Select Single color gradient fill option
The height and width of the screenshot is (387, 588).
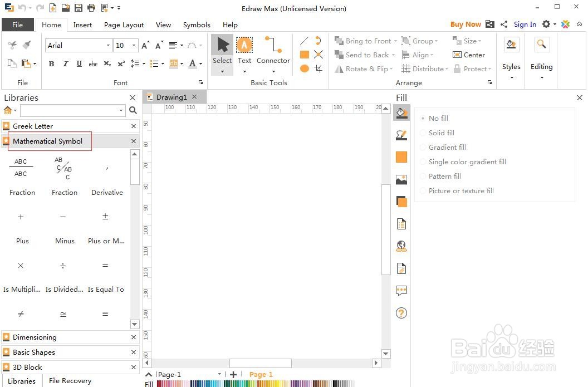[463, 161]
